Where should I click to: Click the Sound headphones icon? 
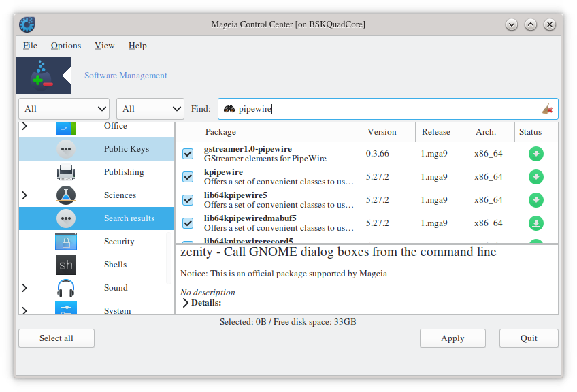pyautogui.click(x=66, y=288)
